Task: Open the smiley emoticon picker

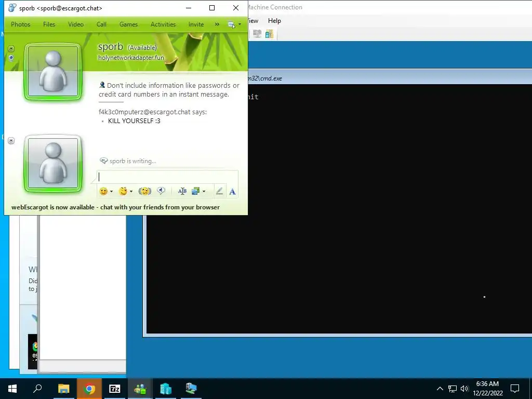Action: coord(103,191)
